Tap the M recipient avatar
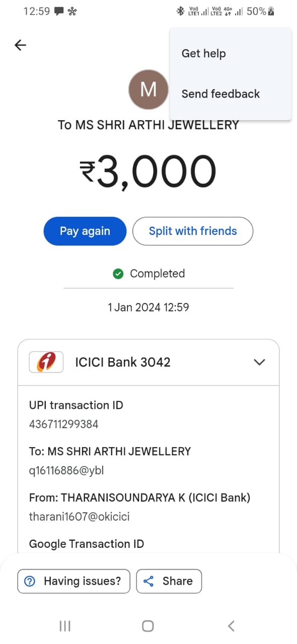Viewport: 297px width, 644px height. pyautogui.click(x=148, y=90)
